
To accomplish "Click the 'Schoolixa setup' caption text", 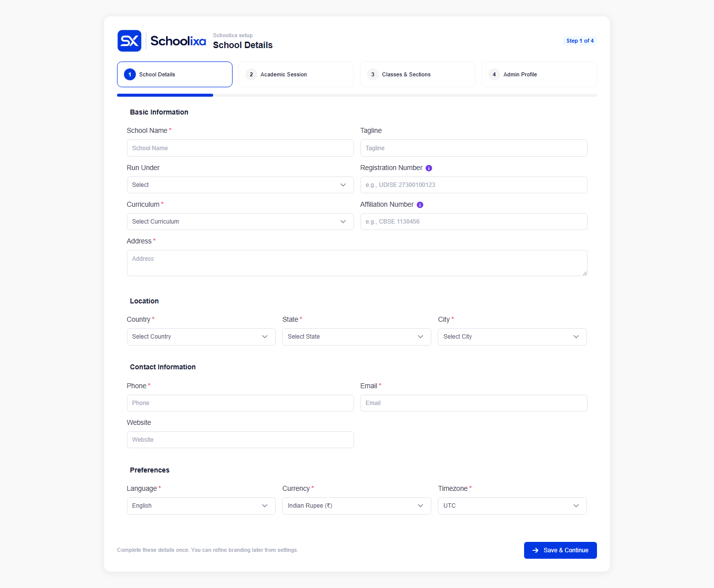I will [x=233, y=35].
